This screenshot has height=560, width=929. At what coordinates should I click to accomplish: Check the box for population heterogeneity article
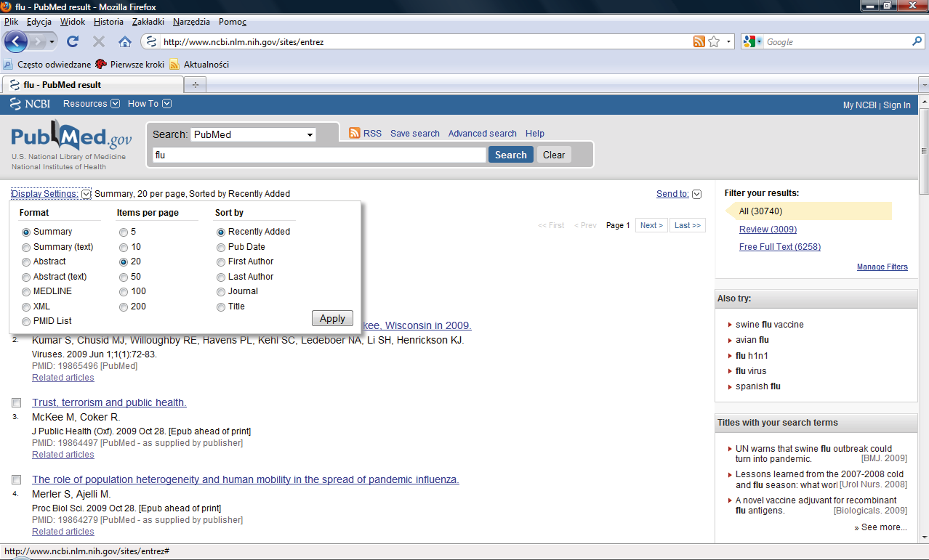16,479
